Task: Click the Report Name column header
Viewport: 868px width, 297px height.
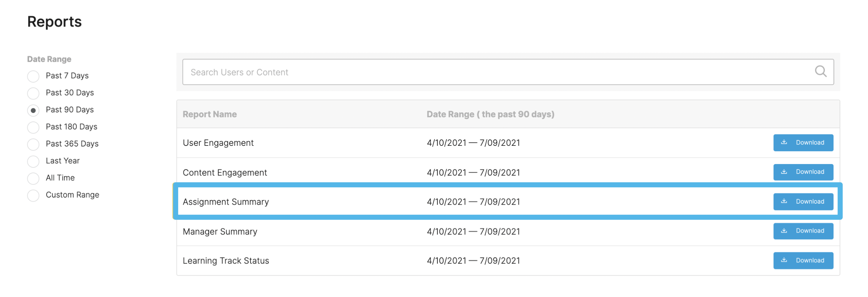Action: [210, 114]
